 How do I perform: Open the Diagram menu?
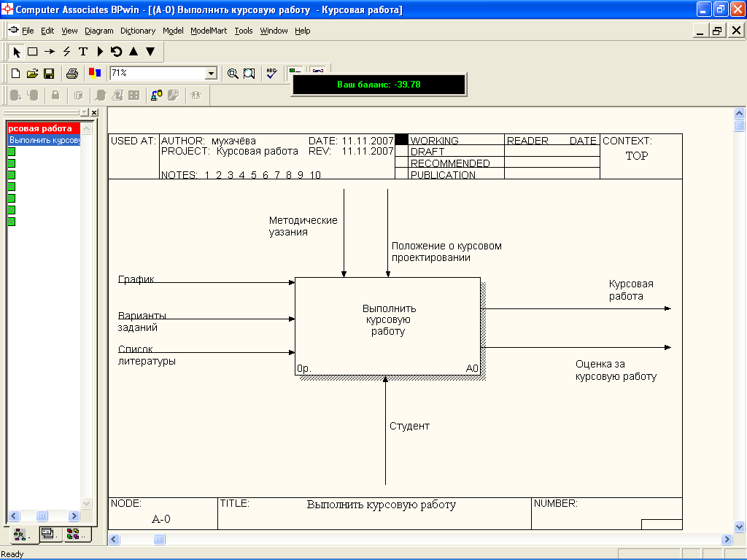[99, 31]
